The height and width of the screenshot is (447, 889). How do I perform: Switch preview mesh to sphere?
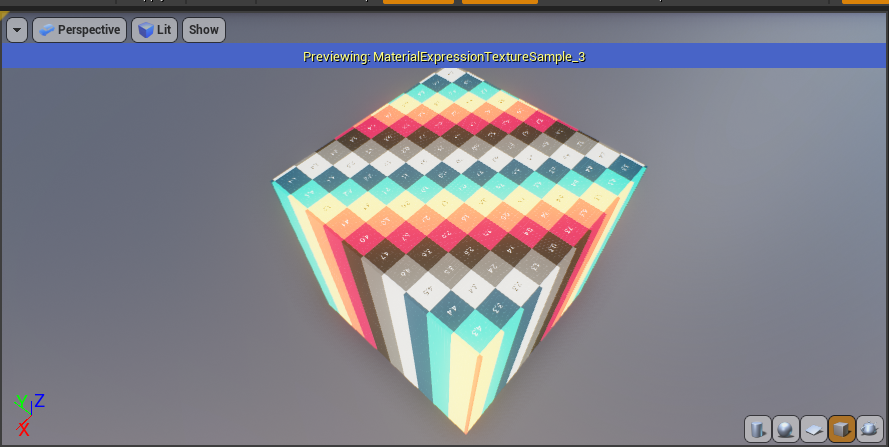(786, 429)
